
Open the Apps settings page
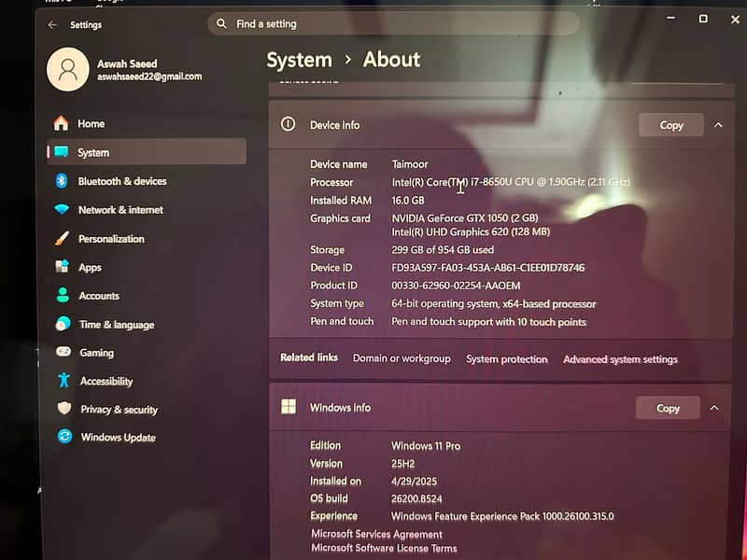pos(147,267)
